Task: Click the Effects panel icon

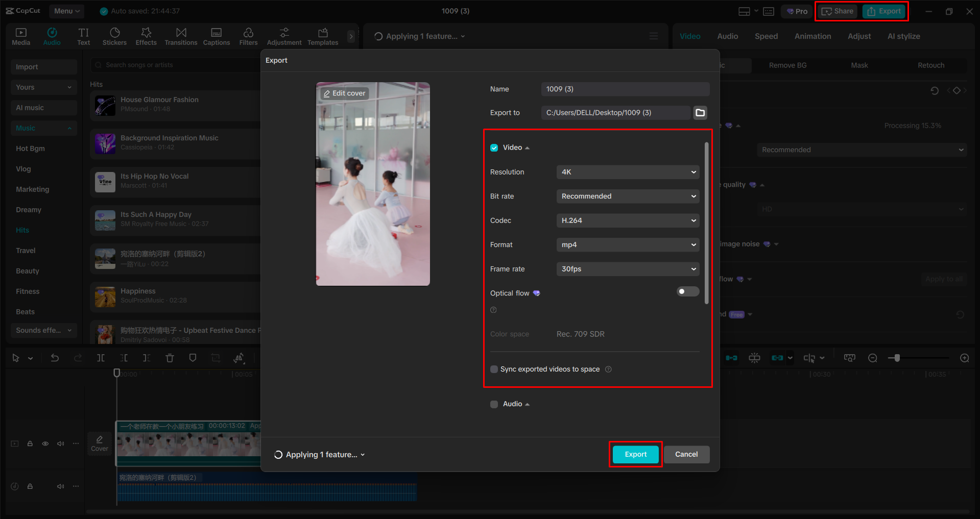Action: click(x=146, y=36)
